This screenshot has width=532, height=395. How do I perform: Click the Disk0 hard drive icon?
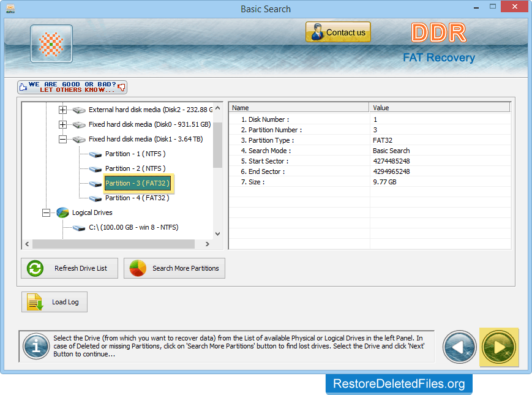(79, 124)
